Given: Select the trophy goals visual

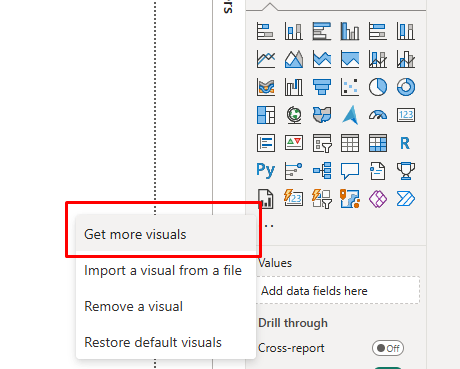Looking at the screenshot, I should [406, 171].
